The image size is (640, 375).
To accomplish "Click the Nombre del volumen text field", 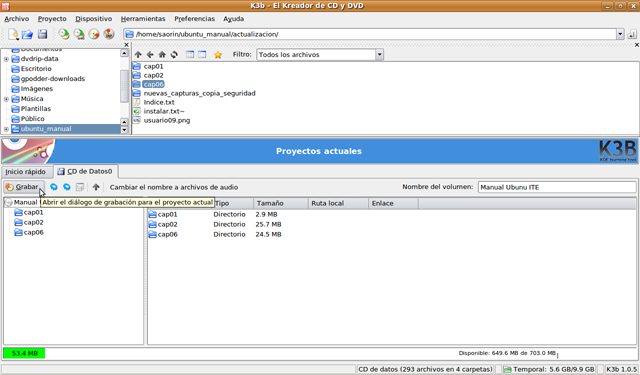I will click(x=557, y=187).
